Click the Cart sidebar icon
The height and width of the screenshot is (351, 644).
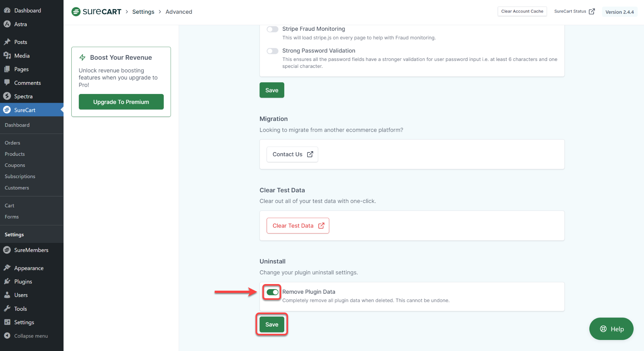(x=9, y=205)
